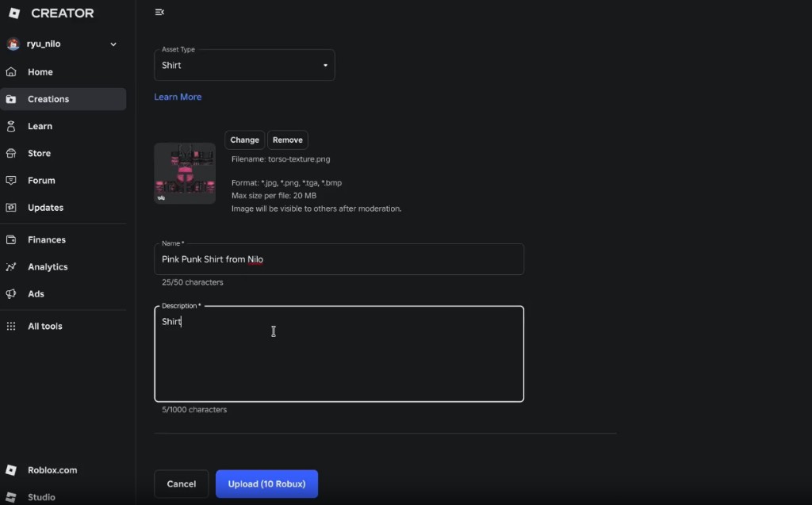Open All tools in the sidebar
The width and height of the screenshot is (812, 505).
(x=63, y=326)
